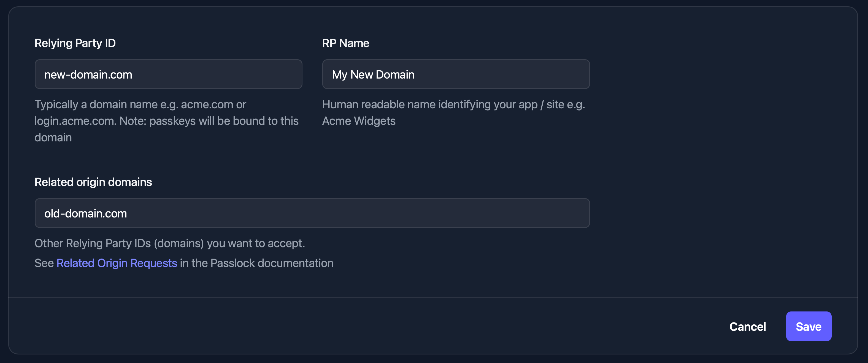Place cursor after My New Domain text
The width and height of the screenshot is (868, 363).
[x=418, y=74]
